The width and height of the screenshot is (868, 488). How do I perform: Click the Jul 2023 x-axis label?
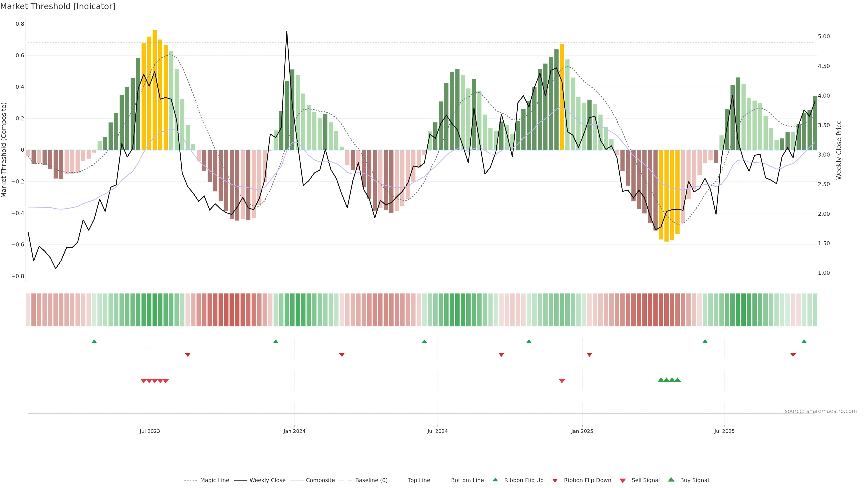point(150,431)
